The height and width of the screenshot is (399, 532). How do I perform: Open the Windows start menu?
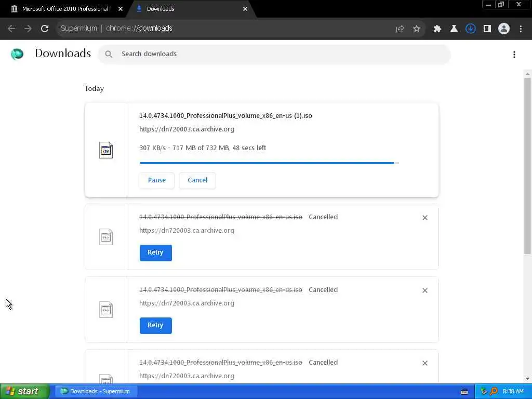24,392
